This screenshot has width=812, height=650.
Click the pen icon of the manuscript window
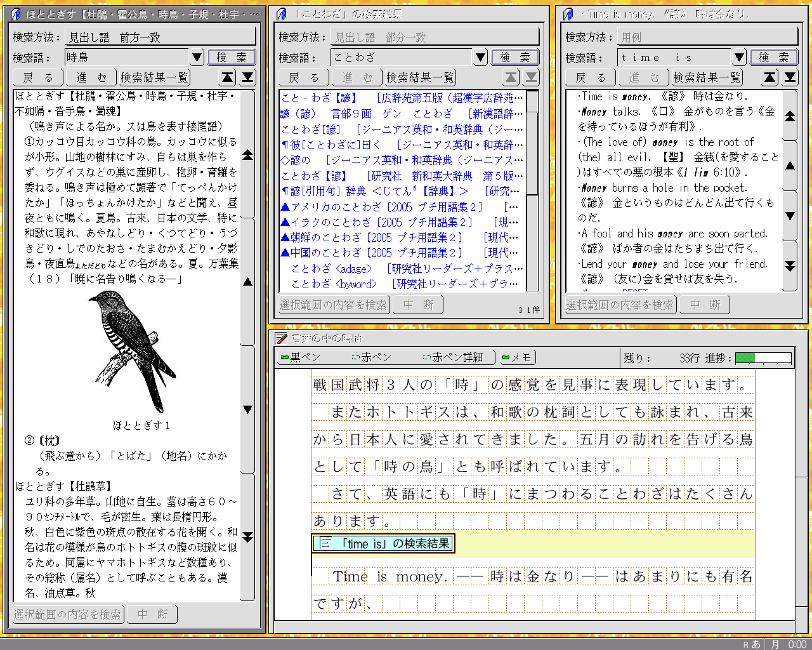[x=282, y=338]
